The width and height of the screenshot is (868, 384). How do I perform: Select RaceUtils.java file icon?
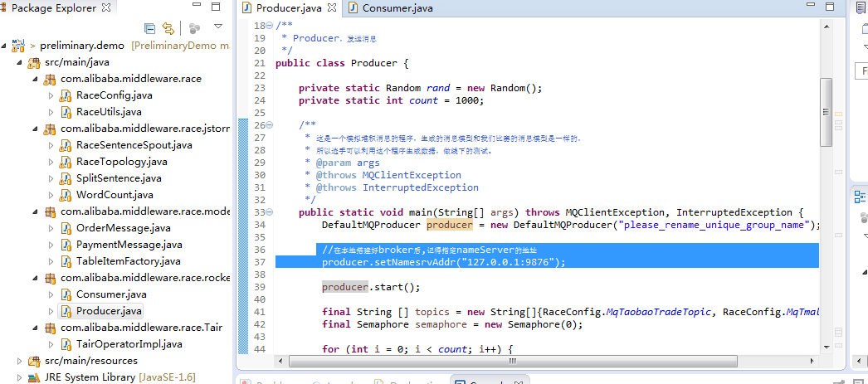tap(66, 112)
